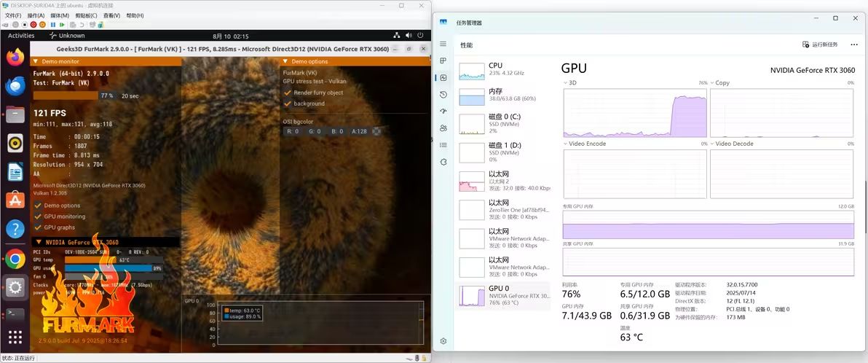
Task: Open Services icon in Task Manager sidebar
Action: [x=443, y=162]
